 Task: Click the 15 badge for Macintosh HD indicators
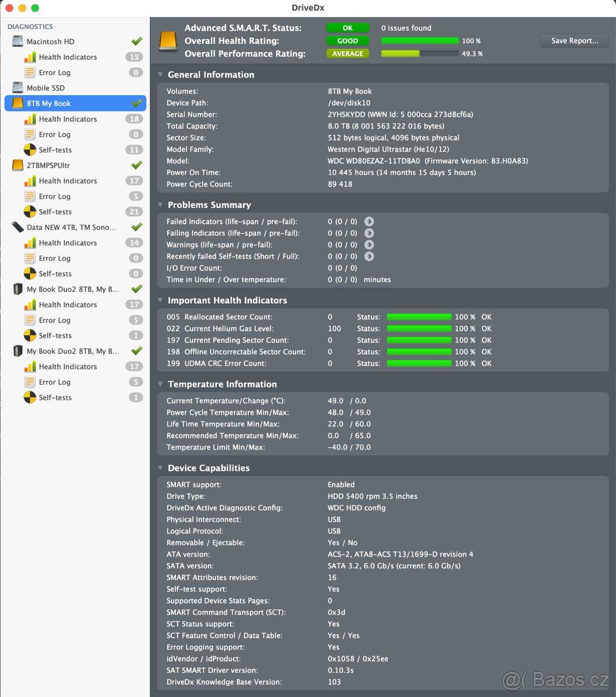(x=134, y=57)
